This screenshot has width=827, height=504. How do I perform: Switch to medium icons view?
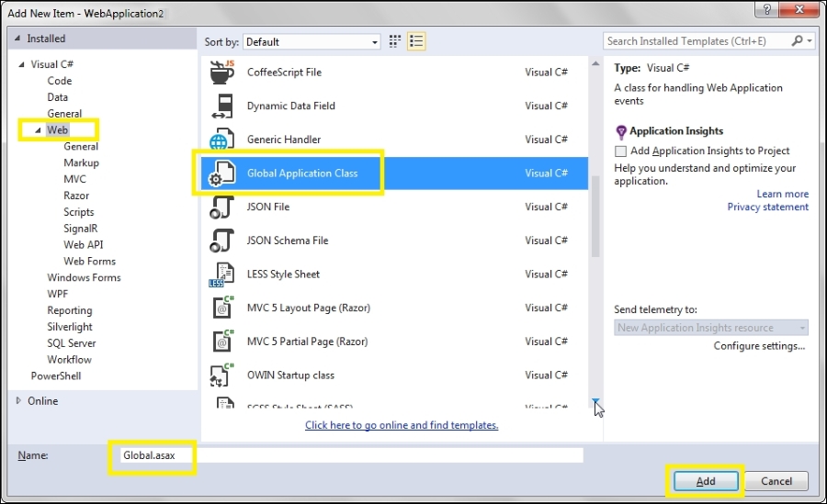tap(395, 41)
